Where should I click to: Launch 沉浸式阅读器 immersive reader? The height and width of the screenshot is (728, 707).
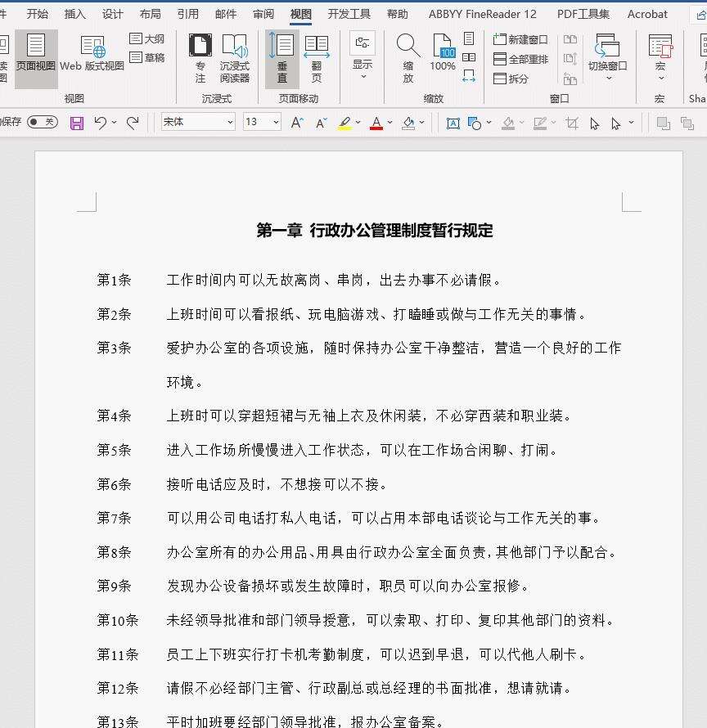[235, 58]
